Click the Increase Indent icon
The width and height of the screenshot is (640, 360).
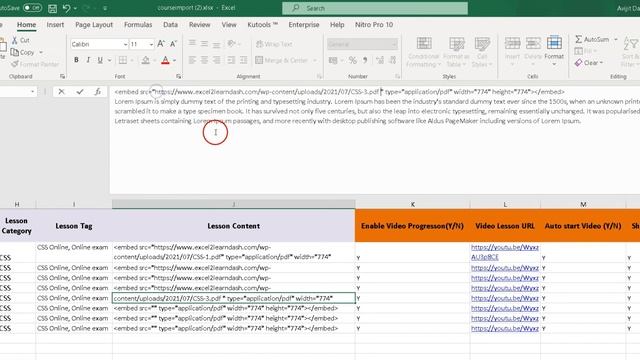(x=243, y=60)
